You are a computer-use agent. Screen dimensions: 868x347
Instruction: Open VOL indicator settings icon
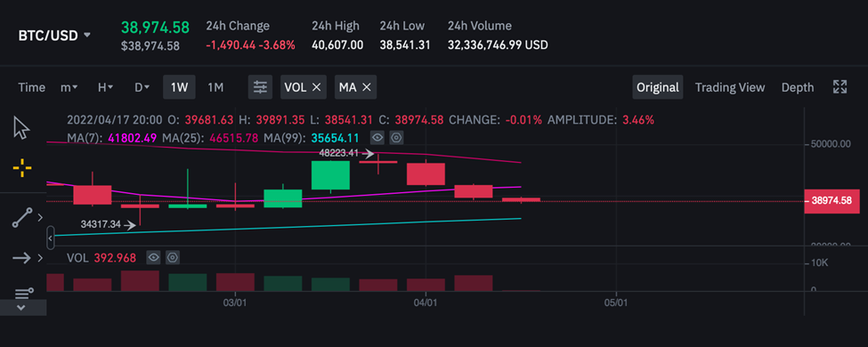click(173, 257)
